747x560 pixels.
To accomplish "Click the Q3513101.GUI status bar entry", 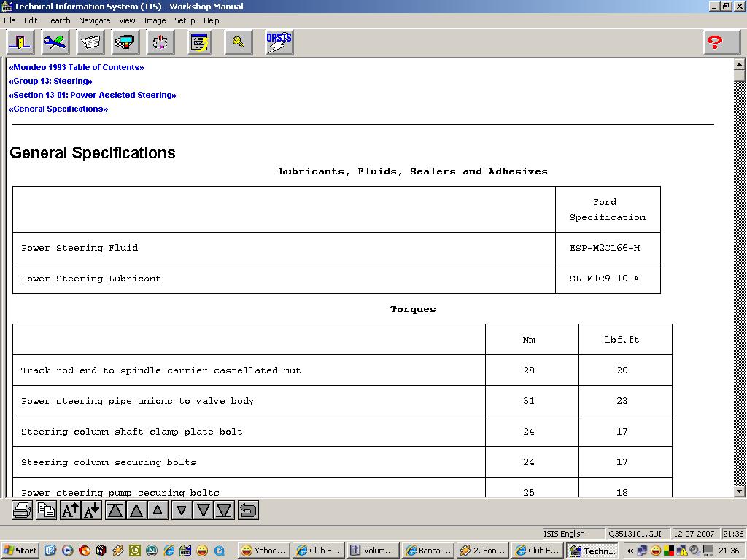I will click(638, 533).
